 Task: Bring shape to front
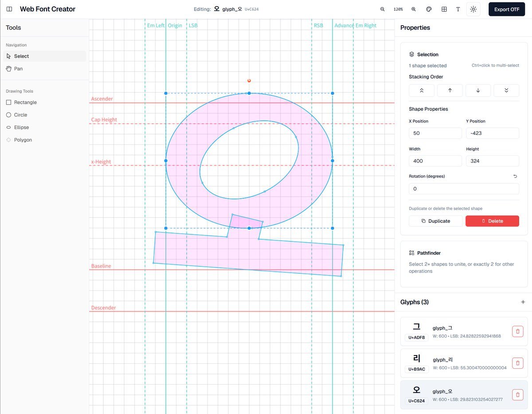pos(422,91)
